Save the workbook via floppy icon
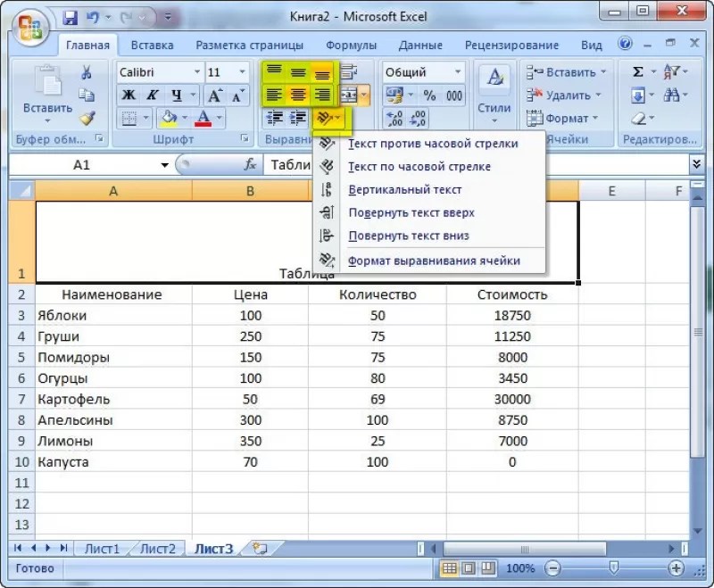 point(71,18)
